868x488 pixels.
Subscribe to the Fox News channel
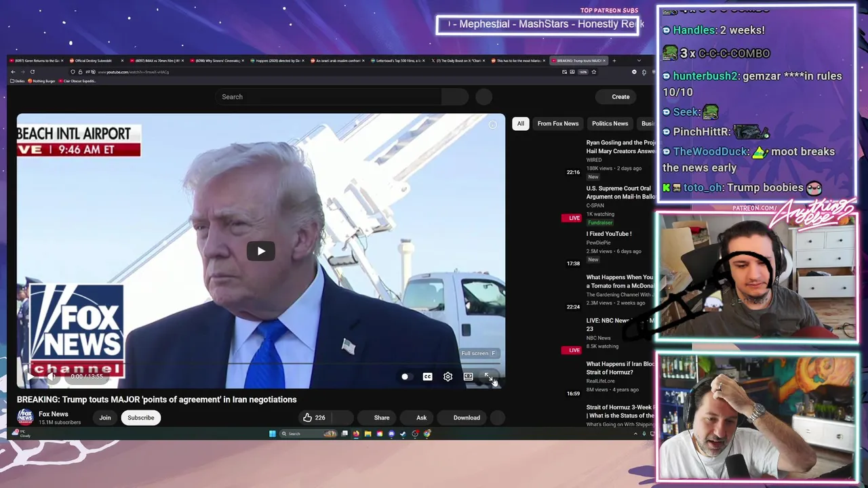(141, 418)
